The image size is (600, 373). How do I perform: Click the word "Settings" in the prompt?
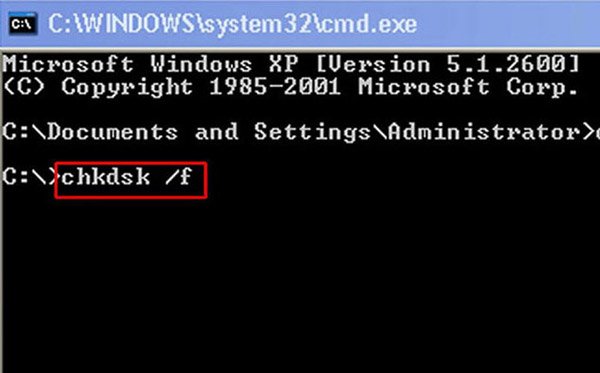[312, 133]
